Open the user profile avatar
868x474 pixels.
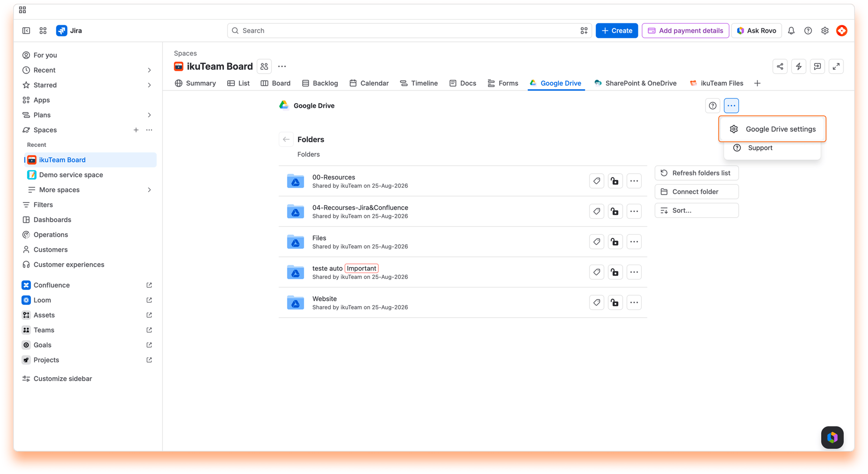coord(841,30)
